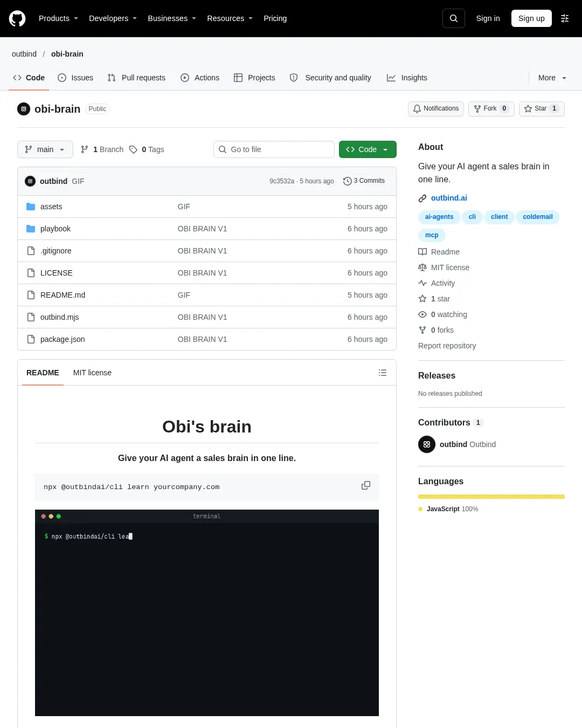Click the package.json file icon
The width and height of the screenshot is (582, 728).
pos(31,339)
